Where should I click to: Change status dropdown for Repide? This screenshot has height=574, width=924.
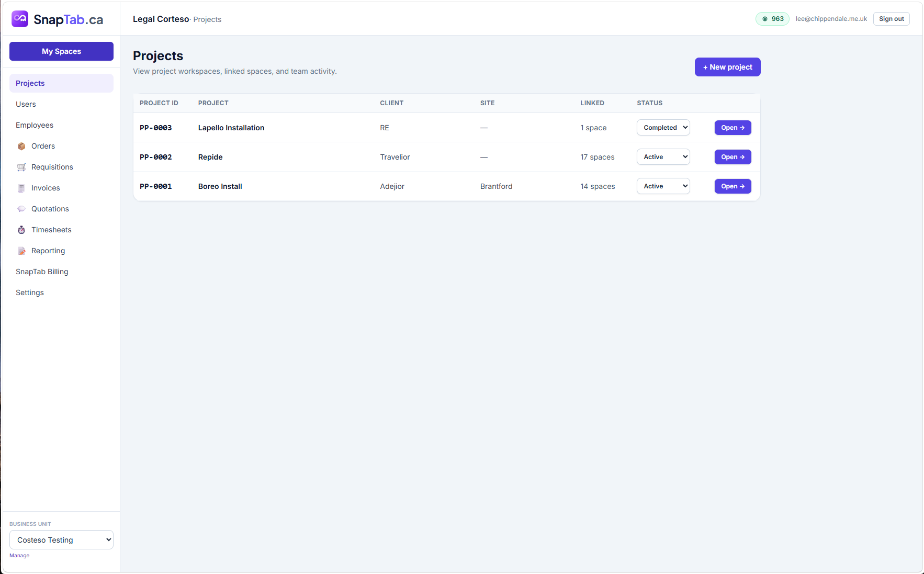coord(663,157)
